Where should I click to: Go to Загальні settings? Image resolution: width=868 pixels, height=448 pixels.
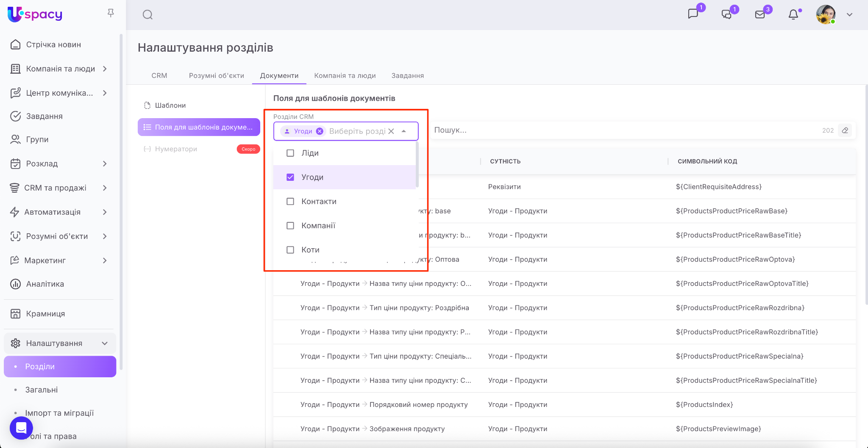[x=42, y=390]
